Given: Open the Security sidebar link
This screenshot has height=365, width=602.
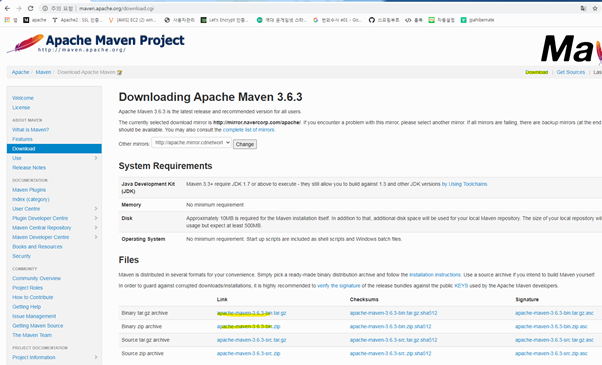Looking at the screenshot, I should [21, 256].
